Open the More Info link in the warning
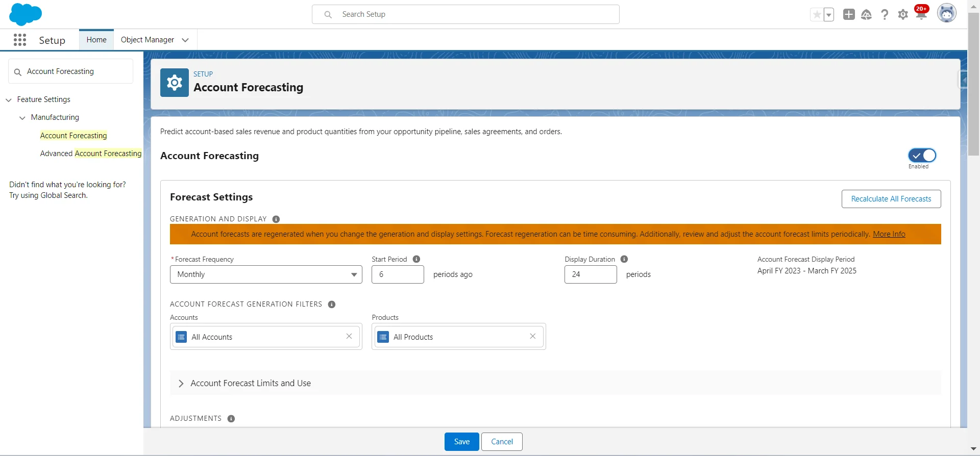This screenshot has width=980, height=456. click(x=889, y=234)
